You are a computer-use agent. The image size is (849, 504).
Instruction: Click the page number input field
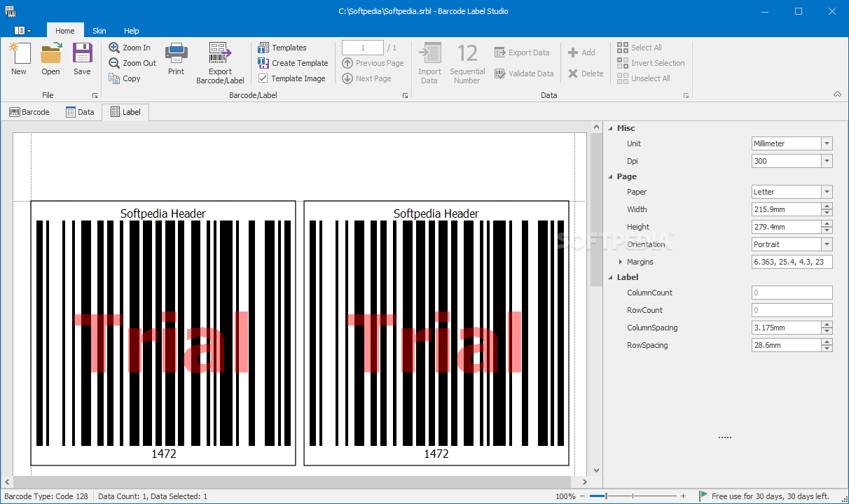click(x=363, y=48)
